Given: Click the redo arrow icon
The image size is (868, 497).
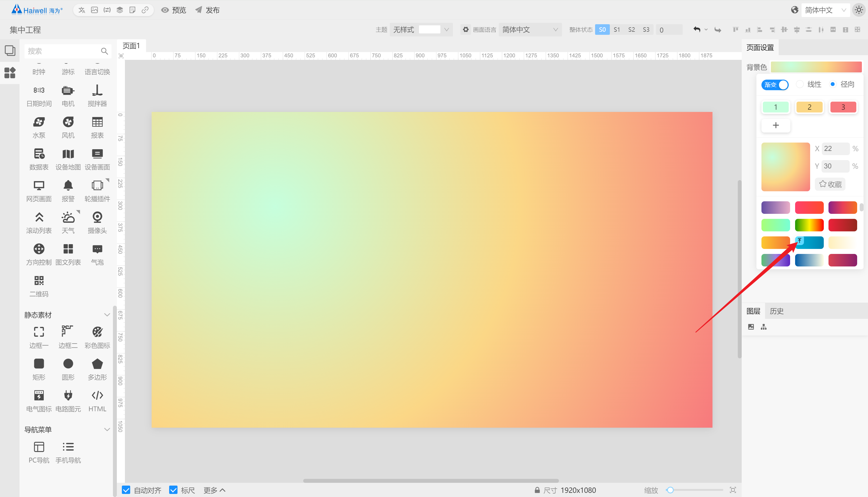Looking at the screenshot, I should [x=718, y=30].
